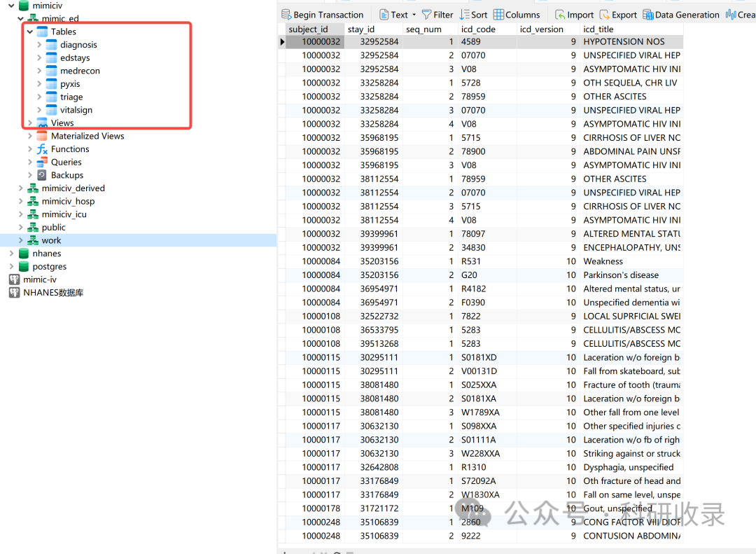The height and width of the screenshot is (554, 756).
Task: Click the Tables folder icon
Action: (x=42, y=32)
